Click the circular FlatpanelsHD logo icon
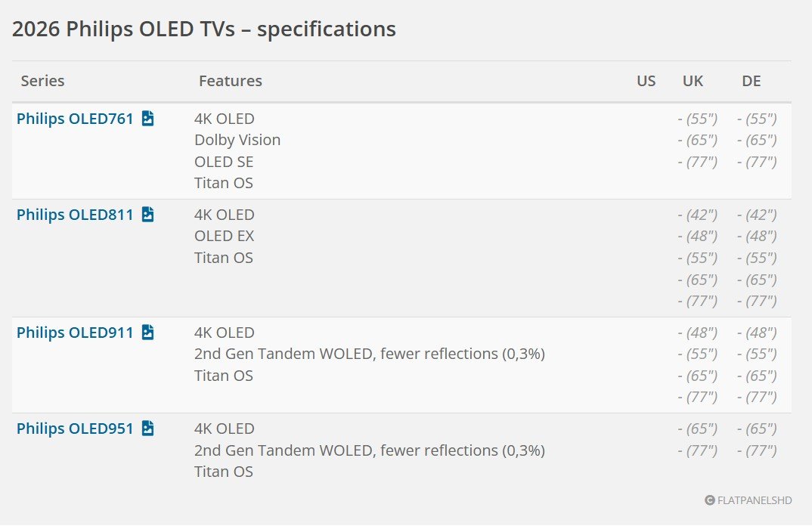Screen dimensions: 812x526 click(709, 500)
